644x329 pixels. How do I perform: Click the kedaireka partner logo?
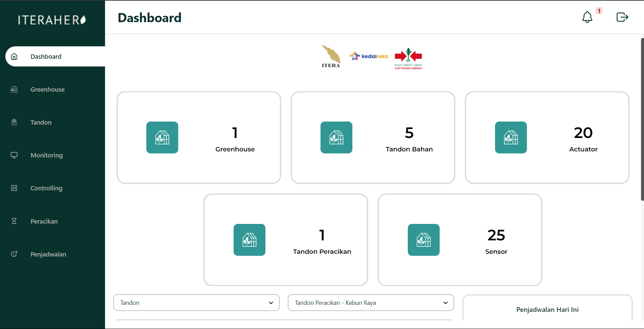[x=368, y=56]
